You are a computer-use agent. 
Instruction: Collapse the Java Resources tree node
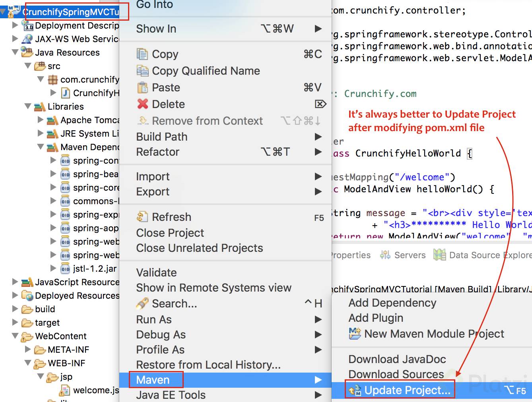pyautogui.click(x=15, y=52)
